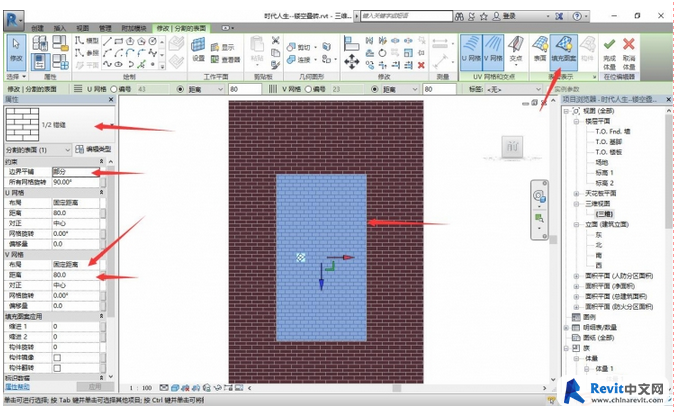Open the 附加模块 ribbon tab
674x412 pixels.
[134, 28]
